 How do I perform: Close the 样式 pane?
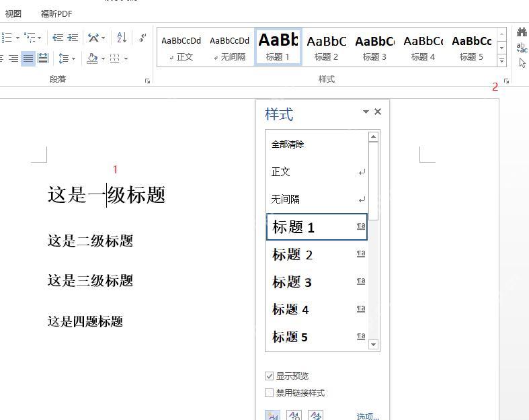378,112
